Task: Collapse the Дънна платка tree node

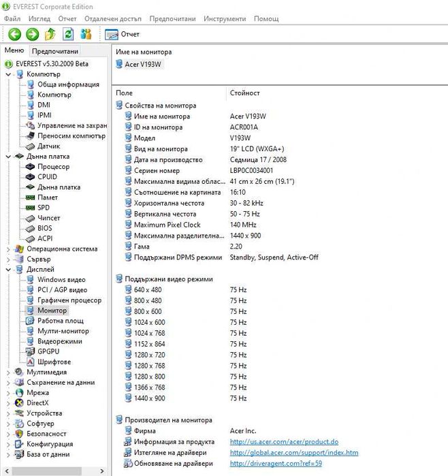Action: (x=9, y=157)
